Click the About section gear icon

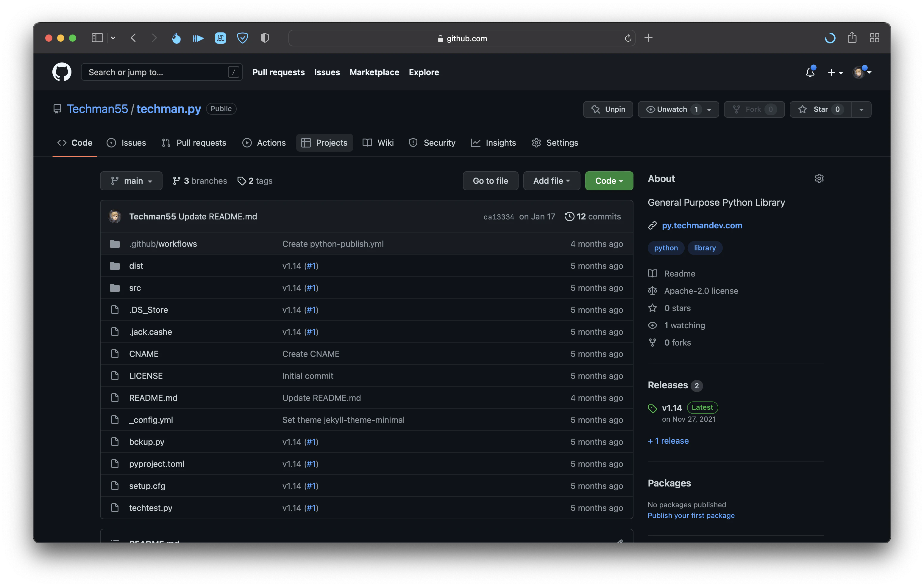[819, 179]
